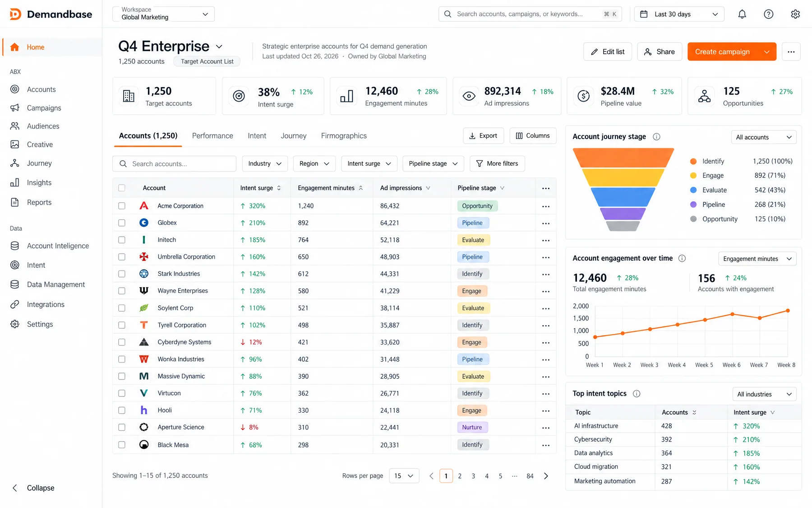Expand the Region filter dropdown
This screenshot has height=508, width=812.
tap(314, 163)
